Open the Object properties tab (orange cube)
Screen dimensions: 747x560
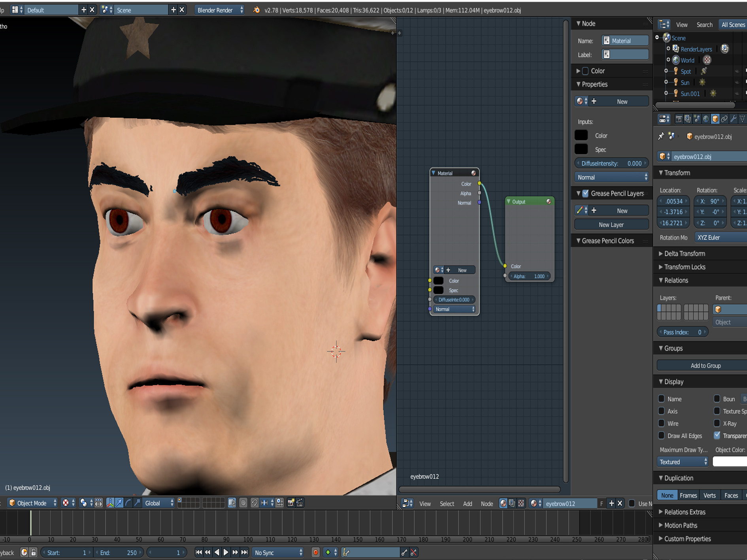715,119
